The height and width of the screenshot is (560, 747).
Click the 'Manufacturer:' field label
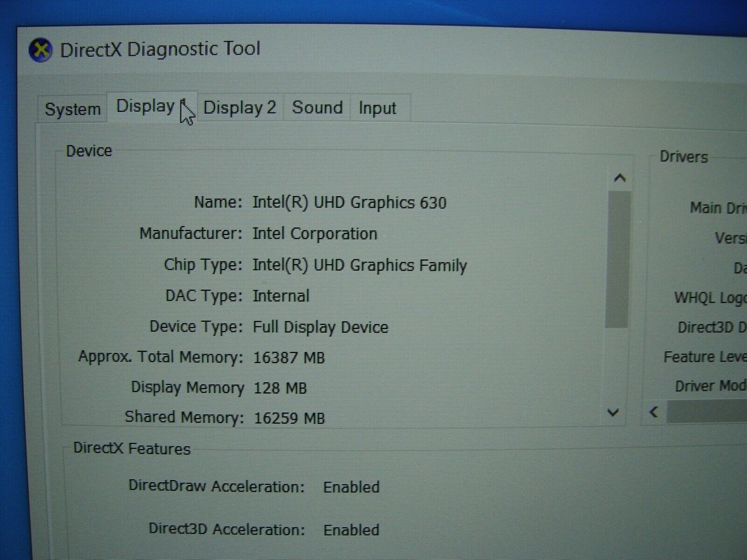[x=191, y=233]
